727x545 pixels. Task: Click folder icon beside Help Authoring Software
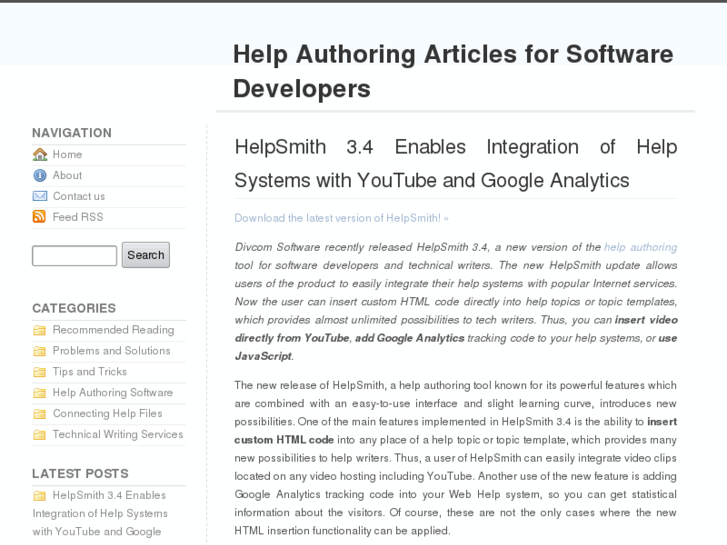[40, 393]
